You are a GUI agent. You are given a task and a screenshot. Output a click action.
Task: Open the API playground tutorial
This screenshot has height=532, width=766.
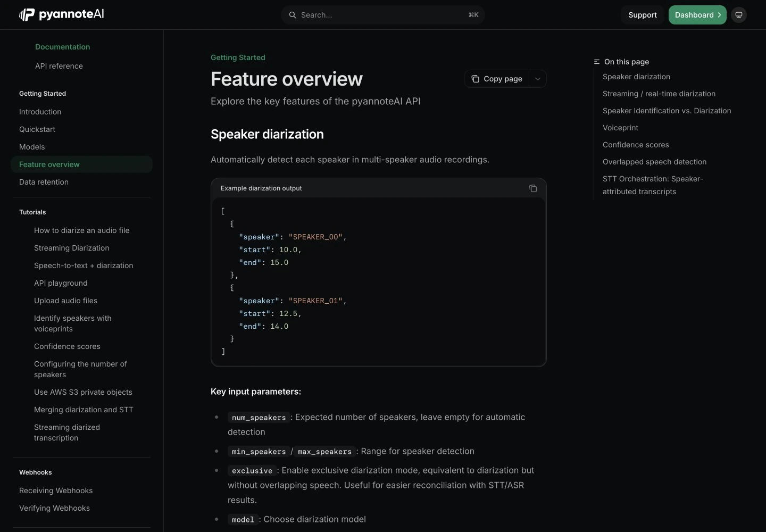(61, 283)
